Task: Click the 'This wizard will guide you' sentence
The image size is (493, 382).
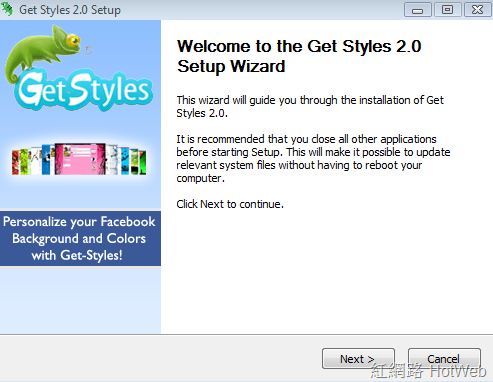Action: tap(310, 106)
